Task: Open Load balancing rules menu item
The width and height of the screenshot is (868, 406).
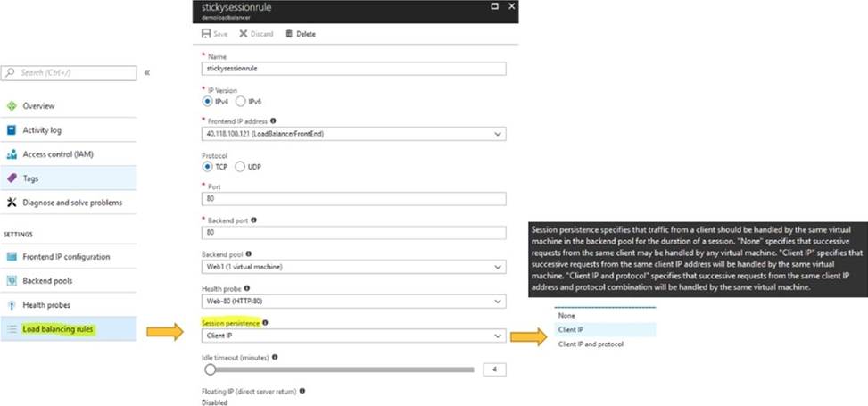Action: 61,329
